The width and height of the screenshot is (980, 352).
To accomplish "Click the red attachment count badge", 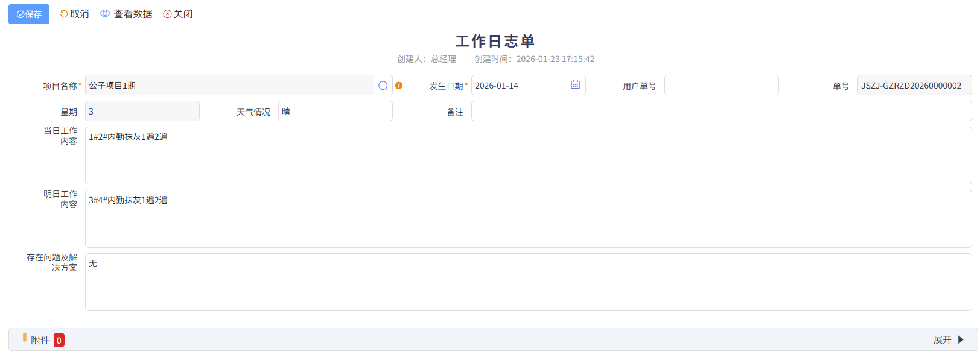I will pyautogui.click(x=59, y=341).
